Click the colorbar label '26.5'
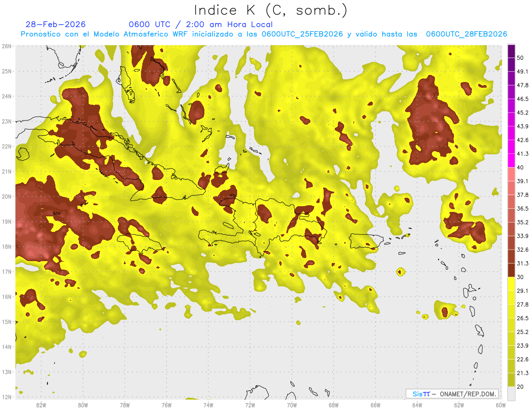 (x=523, y=318)
